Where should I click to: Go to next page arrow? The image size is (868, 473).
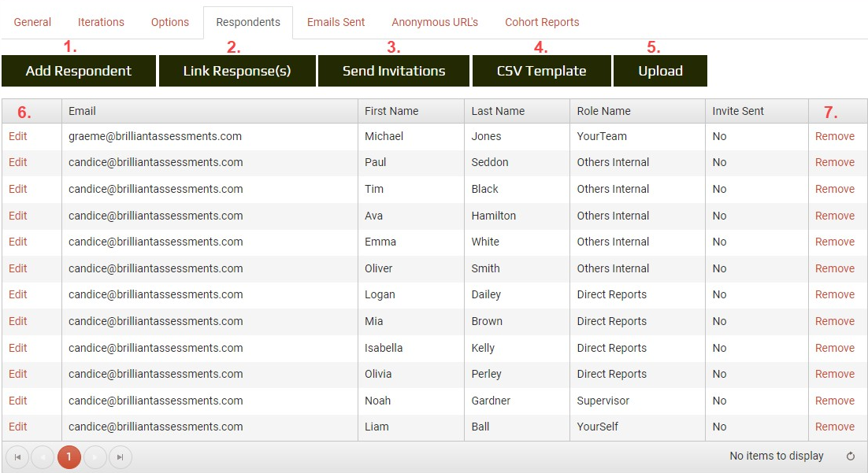click(95, 457)
